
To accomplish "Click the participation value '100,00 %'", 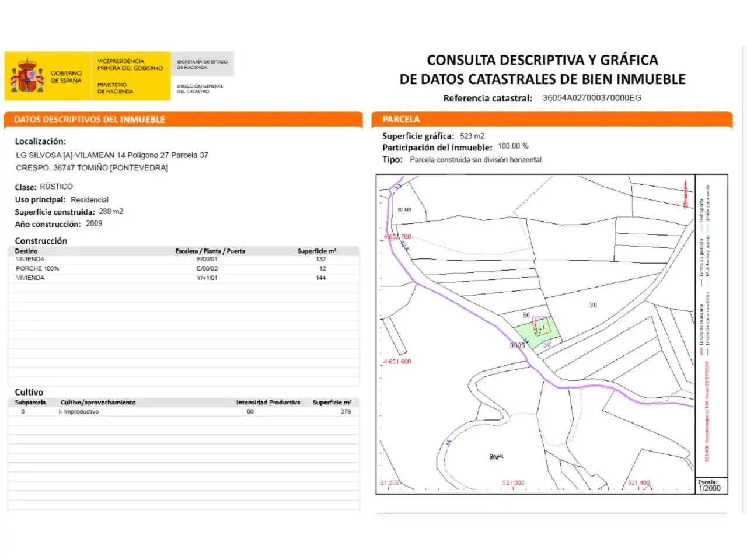I will [513, 146].
